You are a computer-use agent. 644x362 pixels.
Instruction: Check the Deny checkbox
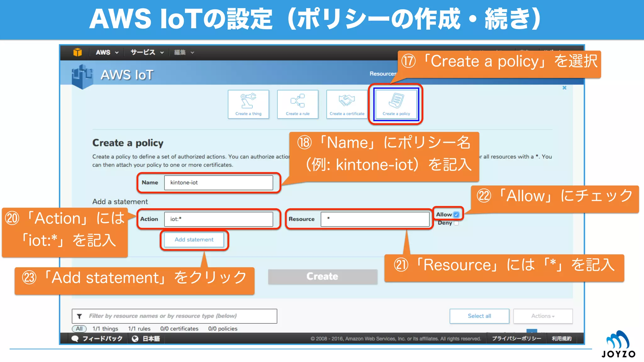tap(456, 223)
